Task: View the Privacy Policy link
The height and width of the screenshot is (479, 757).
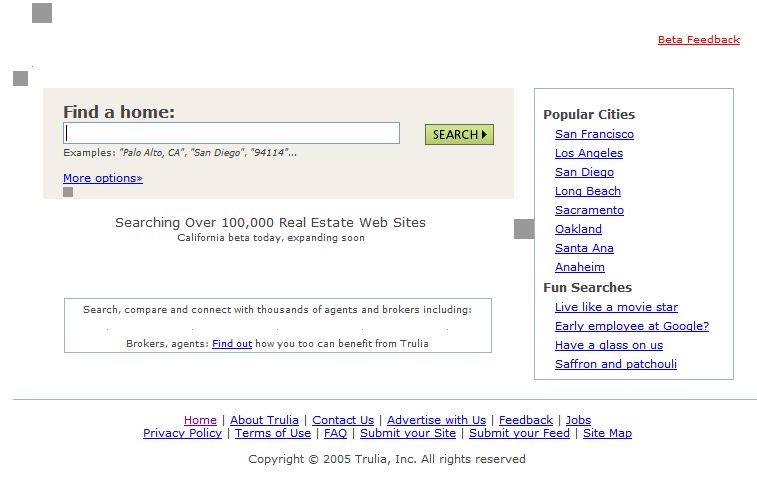Action: [x=182, y=433]
